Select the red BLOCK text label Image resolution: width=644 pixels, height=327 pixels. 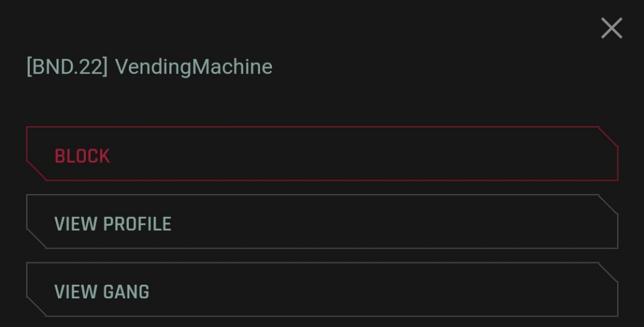[82, 156]
